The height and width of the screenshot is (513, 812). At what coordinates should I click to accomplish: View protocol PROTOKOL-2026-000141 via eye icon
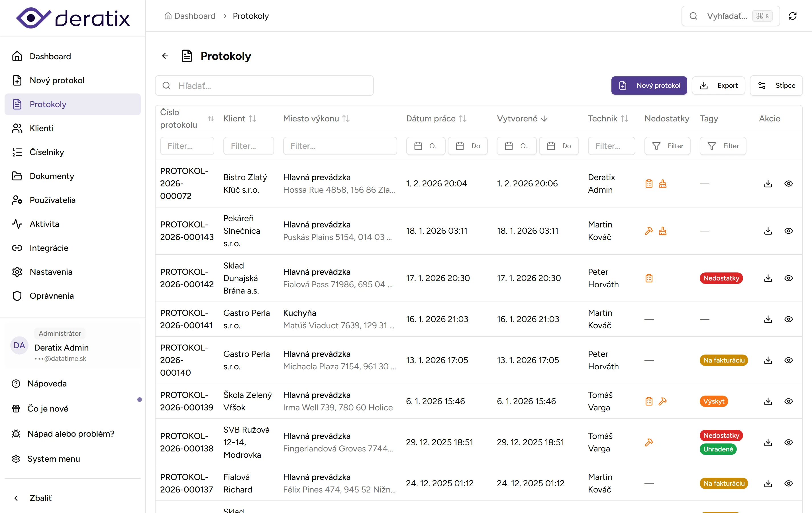tap(788, 319)
